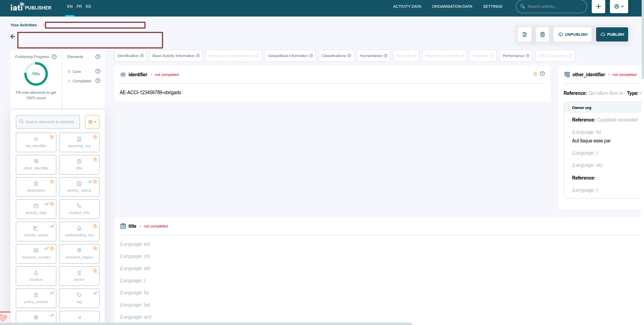The height and width of the screenshot is (325, 644).
Task: Click identifier value AE-ACCI-123456789-obrigado
Action: [150, 92]
